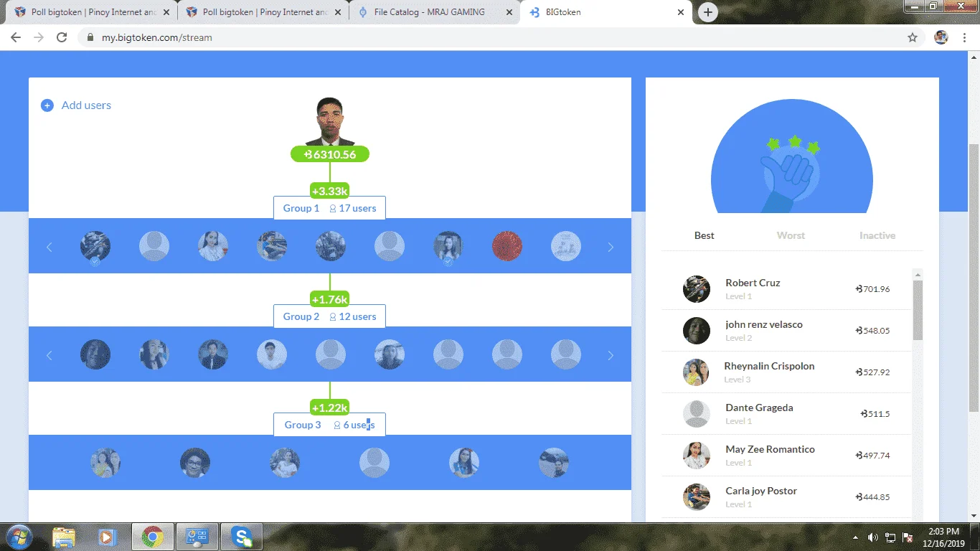Viewport: 980px width, 551px height.
Task: Select john renz velasco in the list
Action: [x=786, y=331]
